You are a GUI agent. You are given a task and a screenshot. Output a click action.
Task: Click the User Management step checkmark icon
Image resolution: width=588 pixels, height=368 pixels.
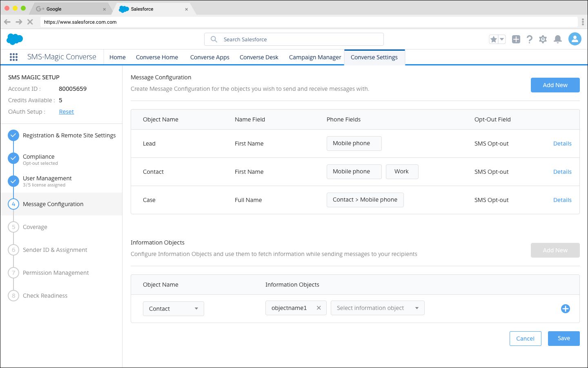[x=13, y=181]
